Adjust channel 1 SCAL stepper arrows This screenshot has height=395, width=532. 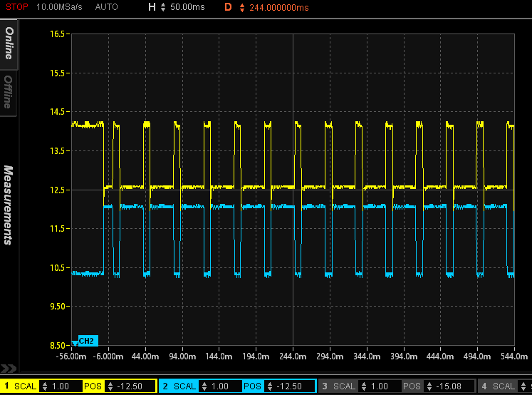pyautogui.click(x=46, y=386)
